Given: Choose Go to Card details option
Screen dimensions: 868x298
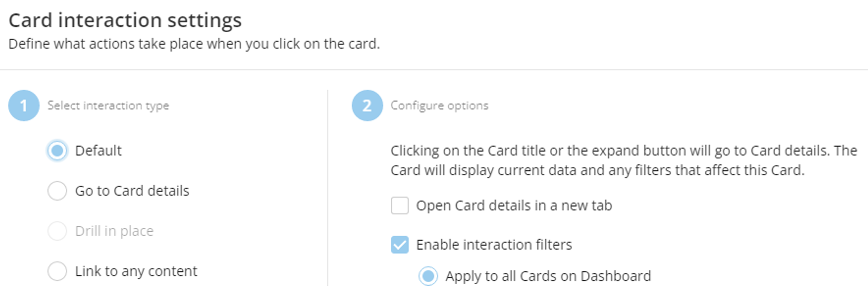Looking at the screenshot, I should point(57,191).
